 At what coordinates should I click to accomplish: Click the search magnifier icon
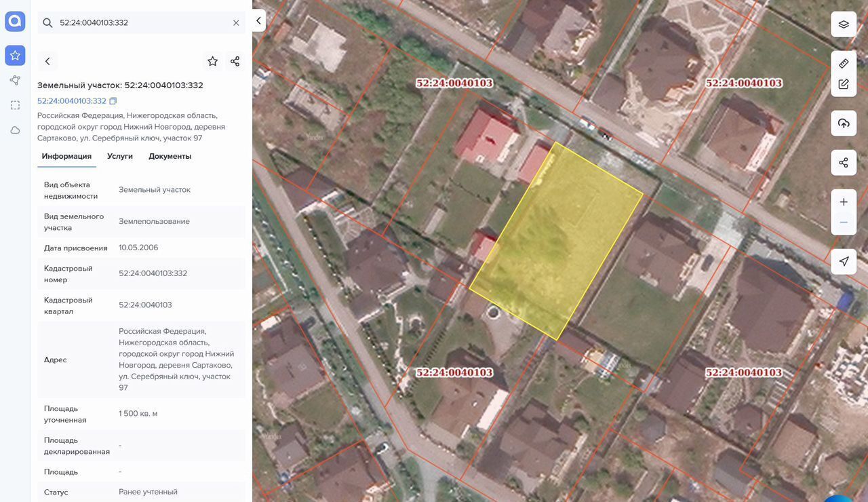[x=47, y=23]
